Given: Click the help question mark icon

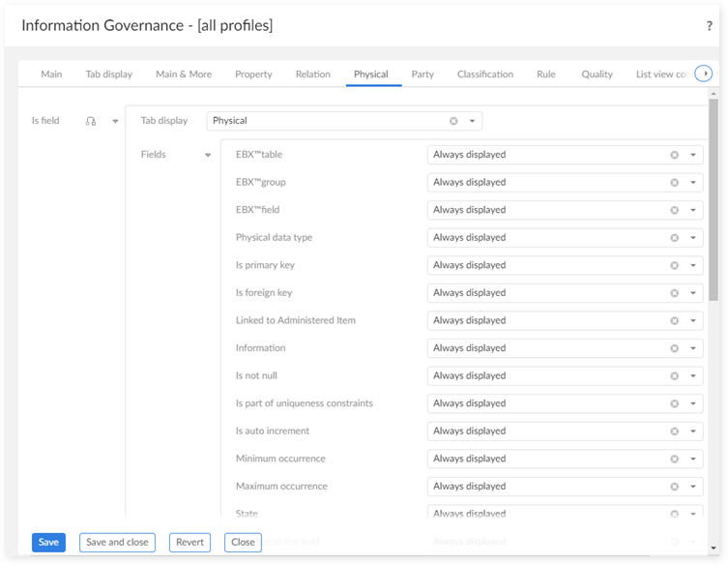Looking at the screenshot, I should [710, 26].
